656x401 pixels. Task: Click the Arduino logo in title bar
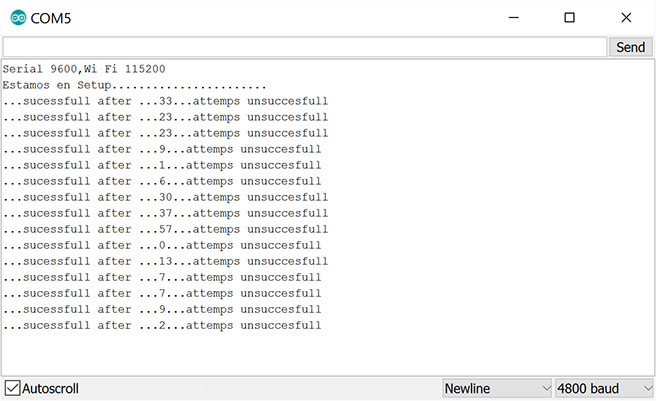pyautogui.click(x=18, y=18)
